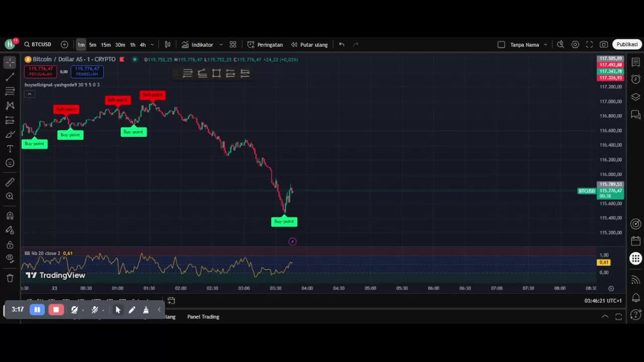
Task: Collapse the indicator legend chevron
Action: pos(29,94)
